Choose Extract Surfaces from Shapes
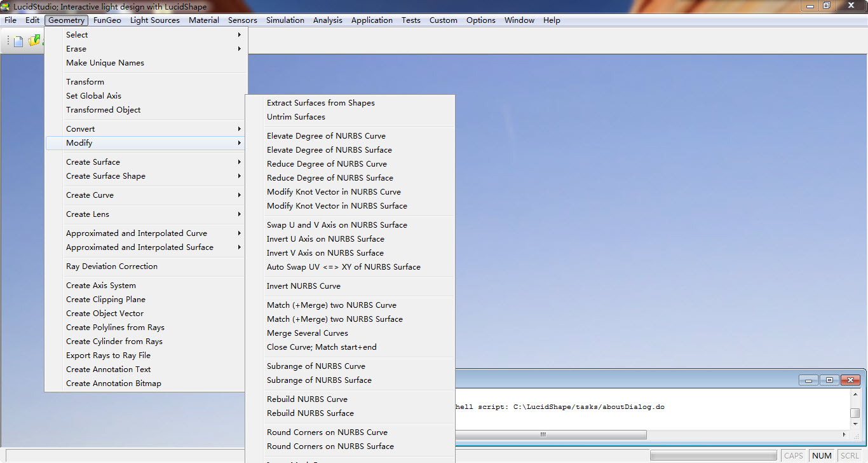 coord(350,103)
